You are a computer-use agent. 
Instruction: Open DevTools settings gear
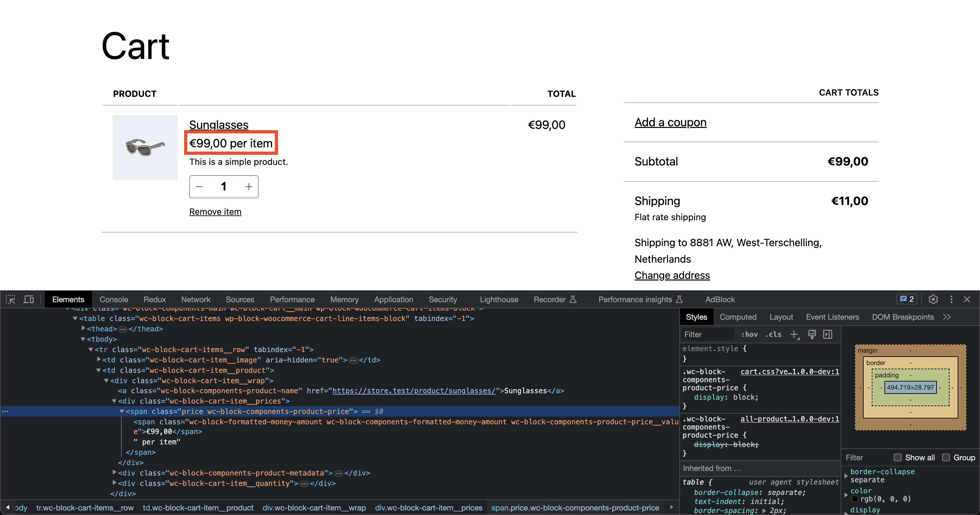[933, 299]
